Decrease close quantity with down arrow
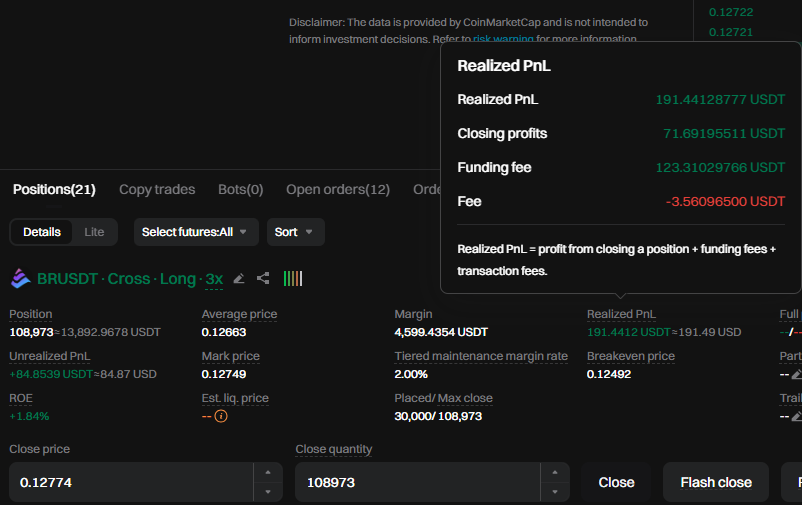The width and height of the screenshot is (802, 505). coord(555,492)
